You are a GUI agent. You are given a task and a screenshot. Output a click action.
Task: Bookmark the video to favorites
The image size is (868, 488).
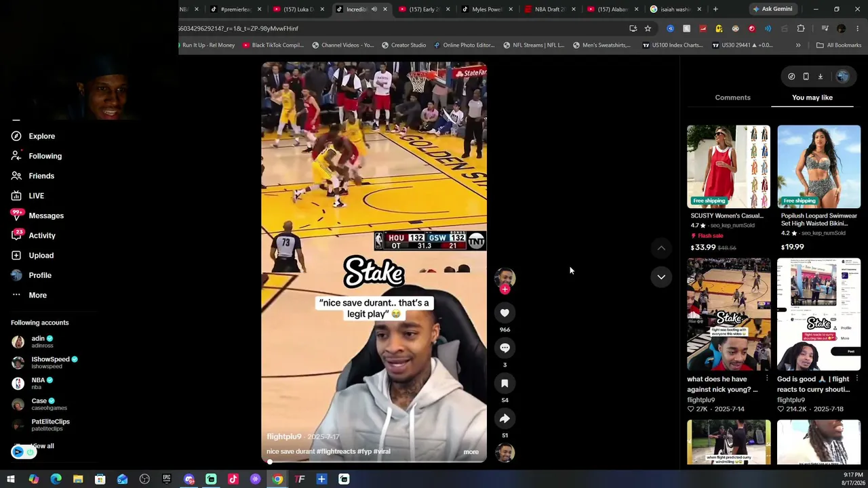505,383
